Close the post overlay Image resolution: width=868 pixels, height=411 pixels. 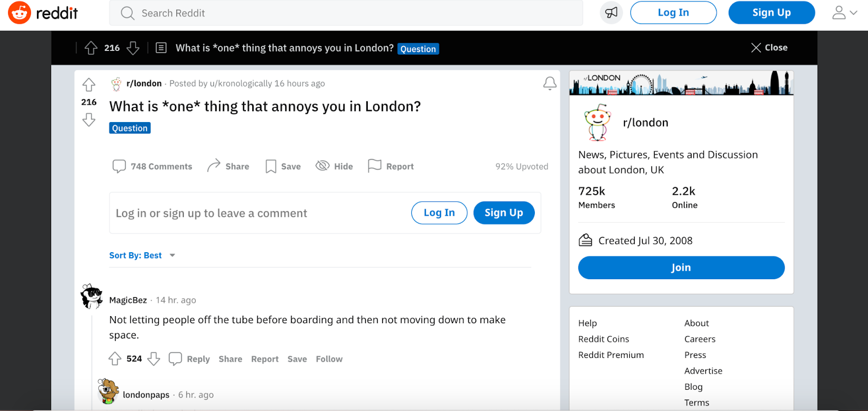[769, 48]
